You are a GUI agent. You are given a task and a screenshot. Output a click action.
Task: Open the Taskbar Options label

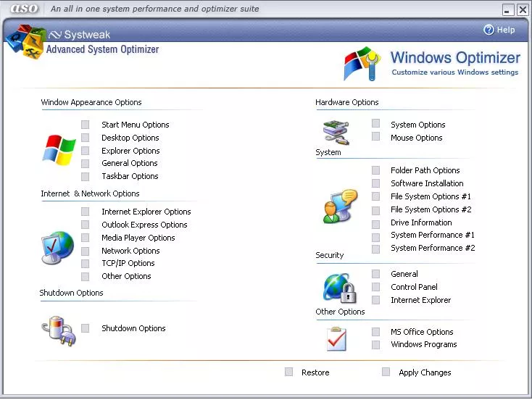pyautogui.click(x=130, y=176)
